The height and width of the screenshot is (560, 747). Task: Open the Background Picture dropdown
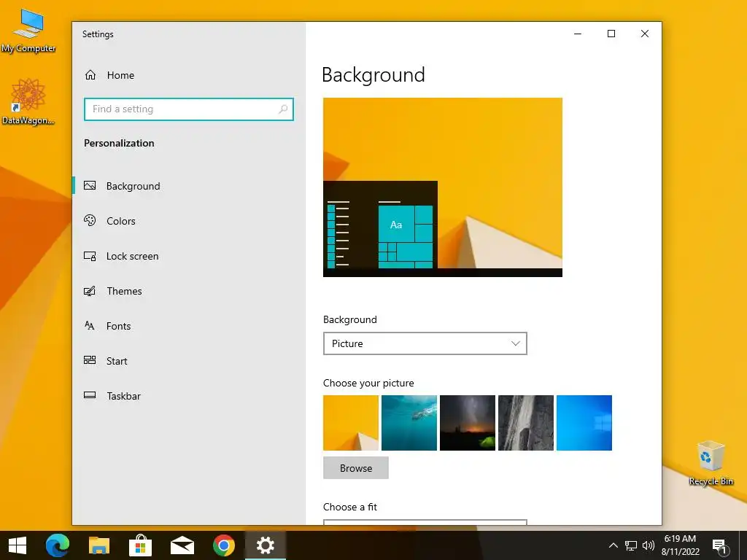[425, 343]
